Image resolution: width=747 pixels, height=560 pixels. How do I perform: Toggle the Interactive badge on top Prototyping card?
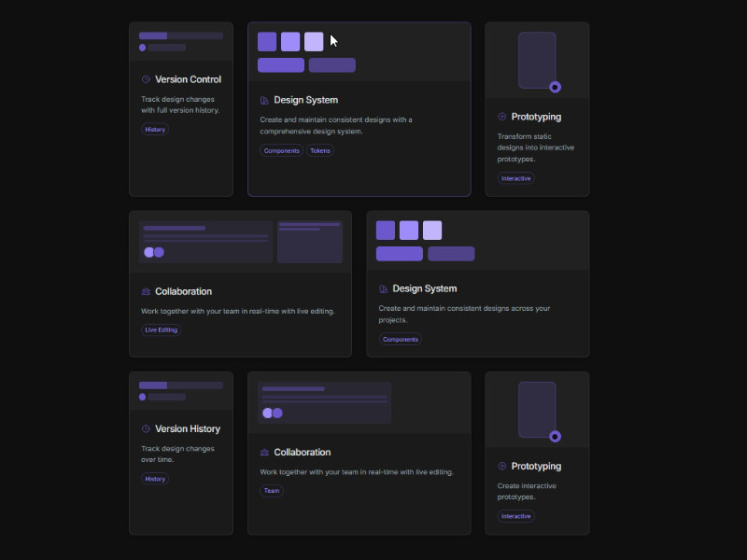(x=515, y=177)
